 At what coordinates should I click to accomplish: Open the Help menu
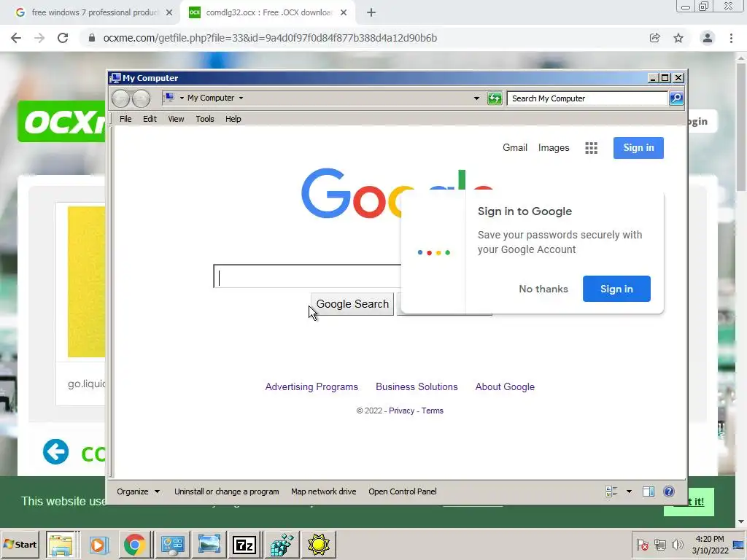tap(233, 119)
